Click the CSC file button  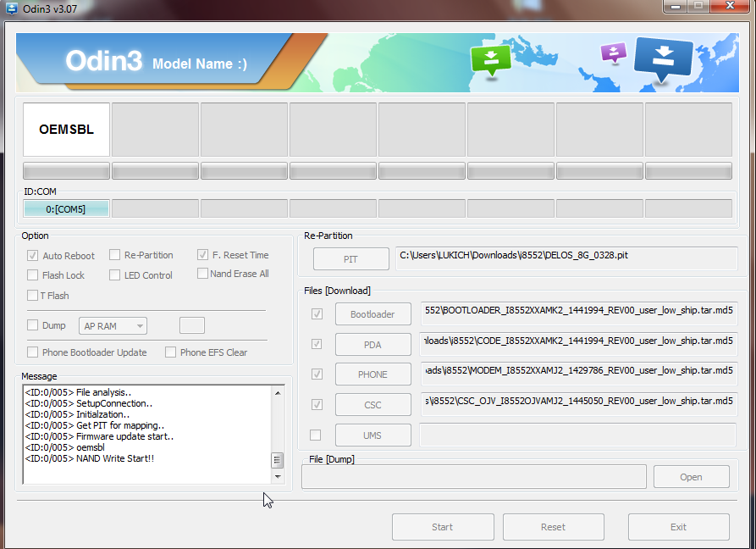coord(372,405)
